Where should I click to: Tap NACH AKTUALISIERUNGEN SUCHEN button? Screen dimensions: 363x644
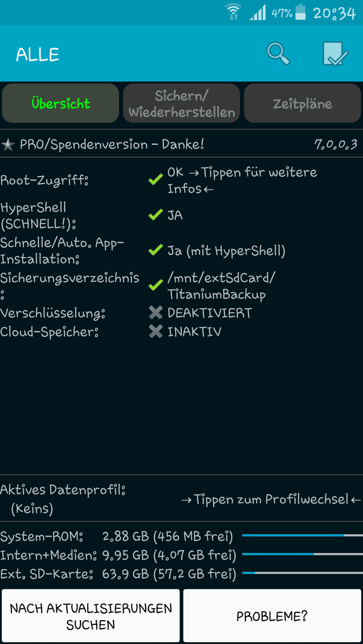pos(90,616)
